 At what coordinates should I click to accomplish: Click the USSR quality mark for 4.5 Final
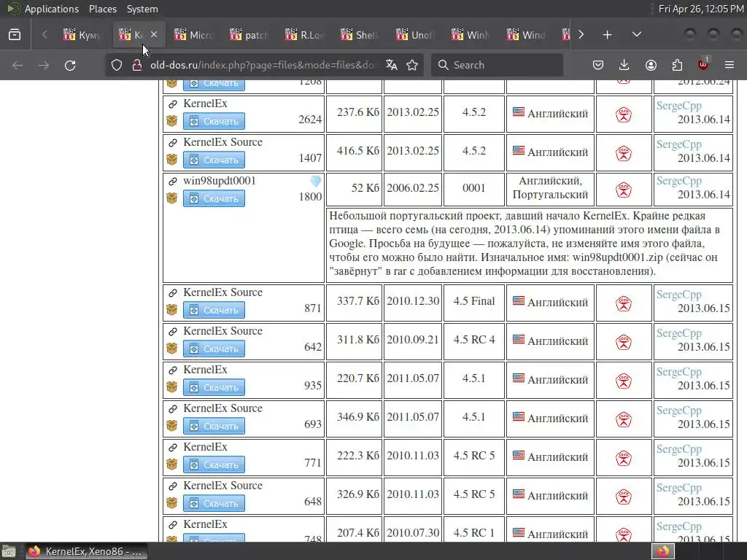[x=624, y=303]
